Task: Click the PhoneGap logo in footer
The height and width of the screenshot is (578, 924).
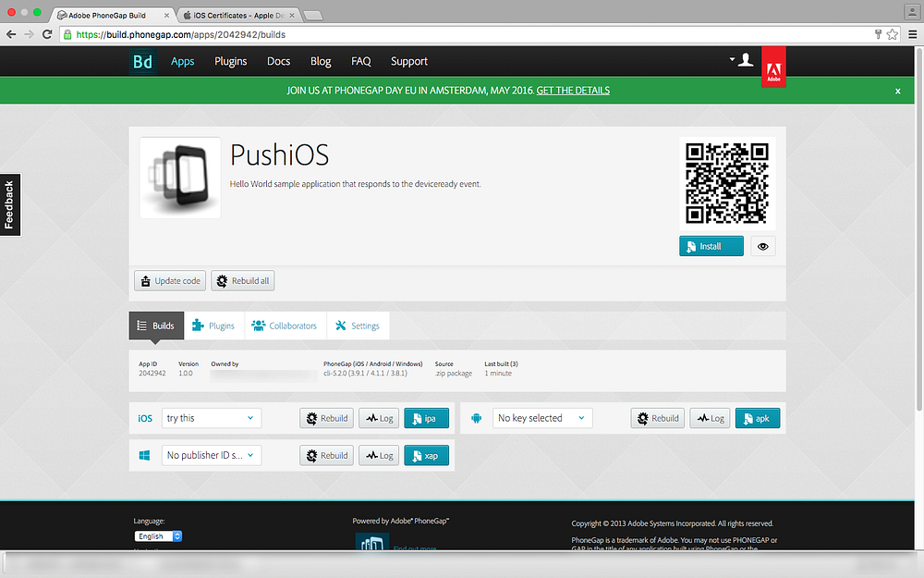Action: [371, 541]
